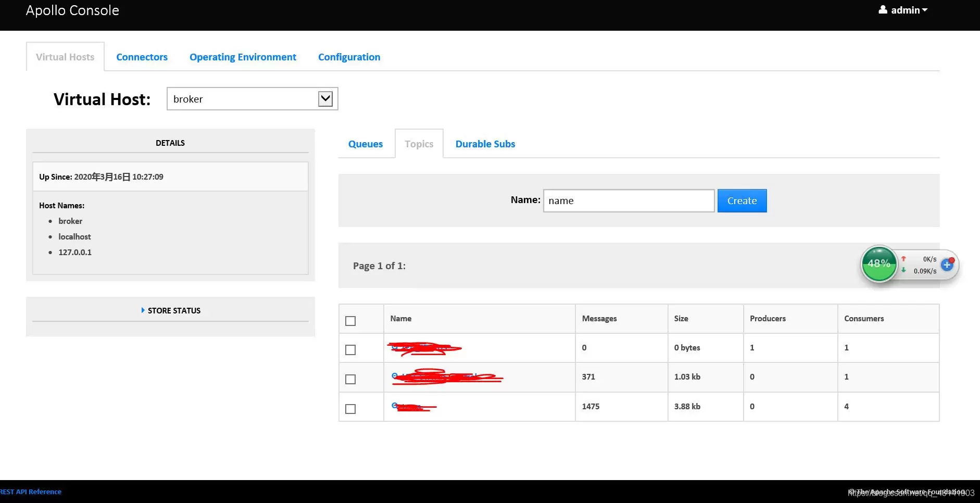The width and height of the screenshot is (980, 503).
Task: Check the row with 371 messages
Action: tap(350, 379)
